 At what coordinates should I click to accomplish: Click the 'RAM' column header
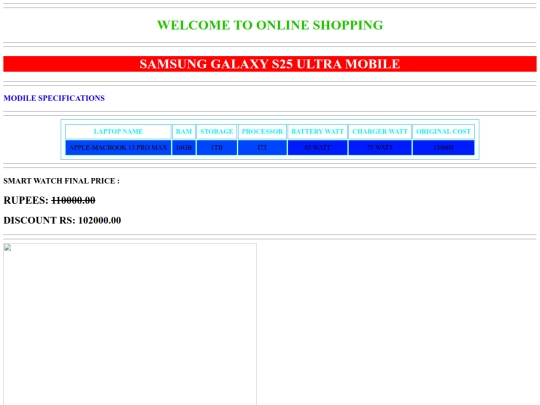pyautogui.click(x=184, y=131)
